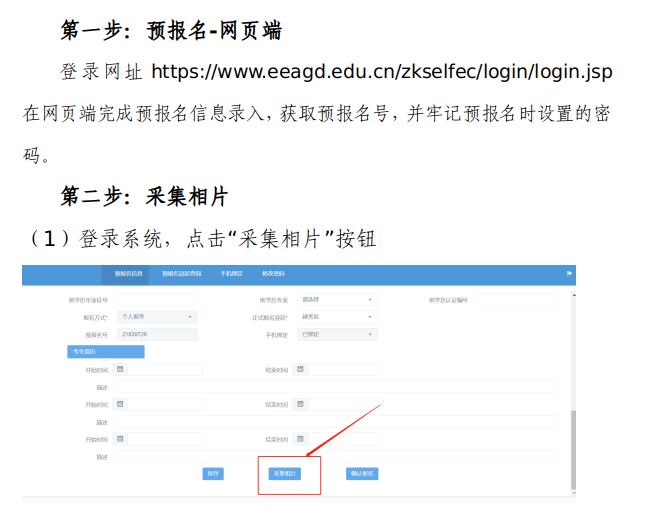Screen dimensions: 667x521
Task: Click the 保存 button
Action: pyautogui.click(x=213, y=474)
